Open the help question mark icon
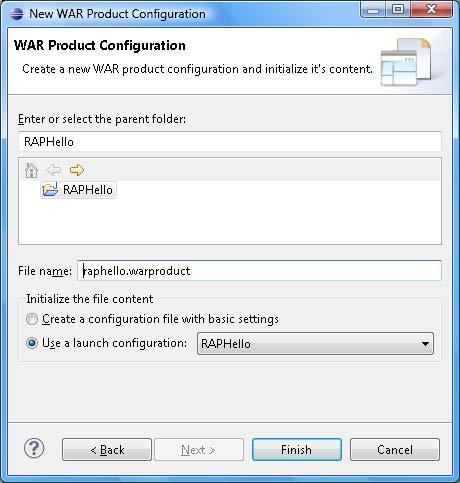Screen dimensions: 460x483 pyautogui.click(x=34, y=448)
